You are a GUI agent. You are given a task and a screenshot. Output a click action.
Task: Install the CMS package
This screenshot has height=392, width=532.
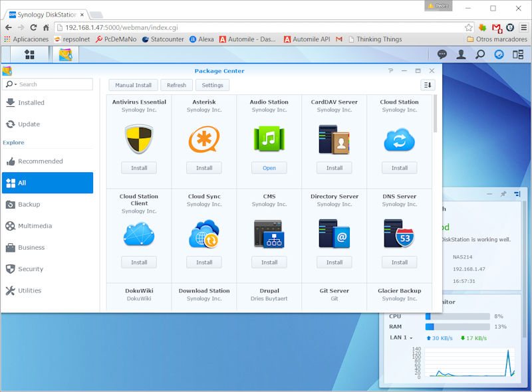click(269, 262)
